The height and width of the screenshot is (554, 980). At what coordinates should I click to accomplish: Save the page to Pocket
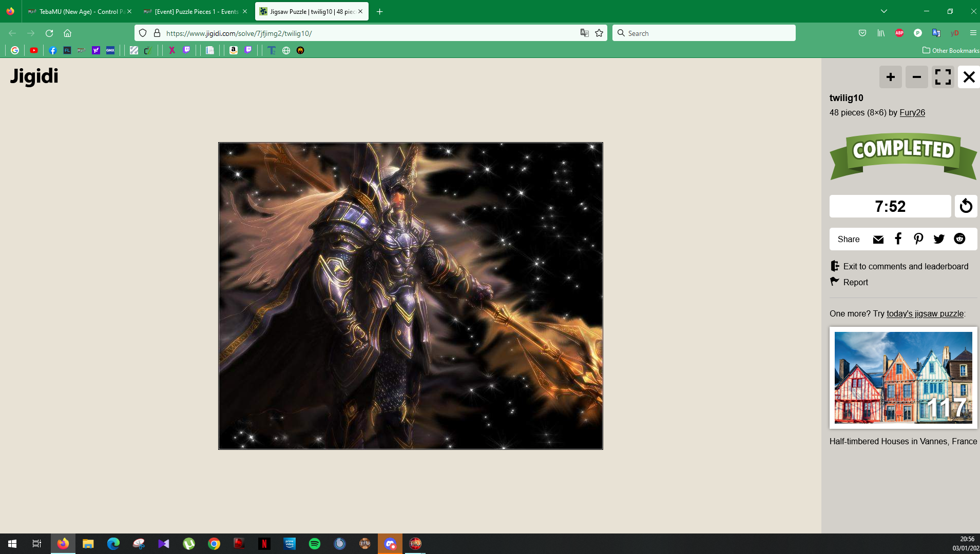click(x=862, y=33)
